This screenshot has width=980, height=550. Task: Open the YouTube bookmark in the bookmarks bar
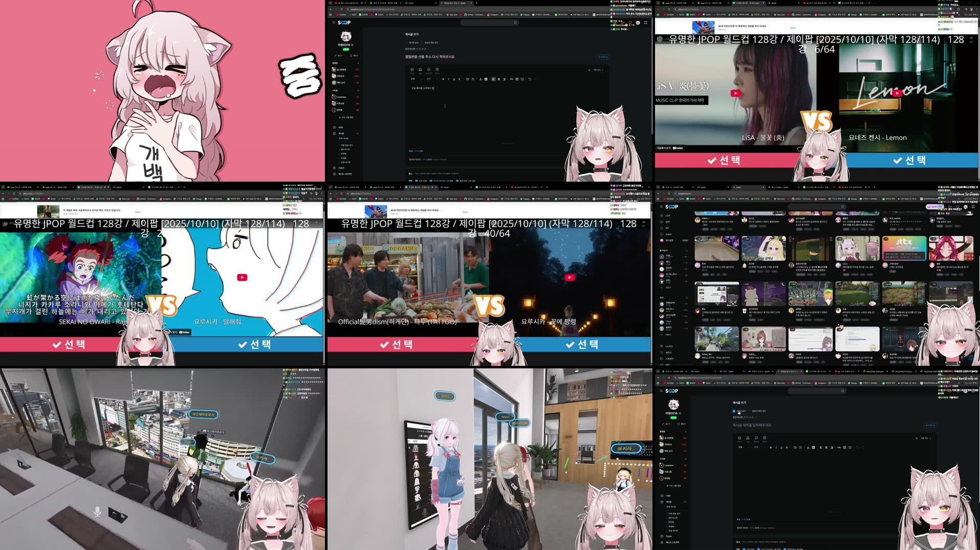(669, 383)
